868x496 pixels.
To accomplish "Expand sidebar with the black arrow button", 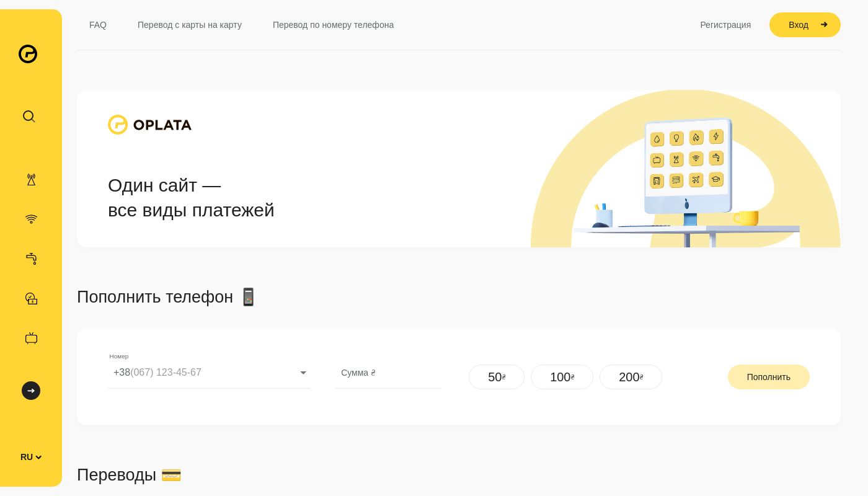I will tap(31, 391).
